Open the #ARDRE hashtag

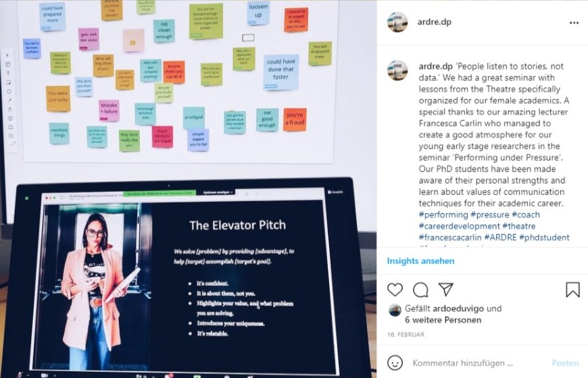click(x=500, y=237)
